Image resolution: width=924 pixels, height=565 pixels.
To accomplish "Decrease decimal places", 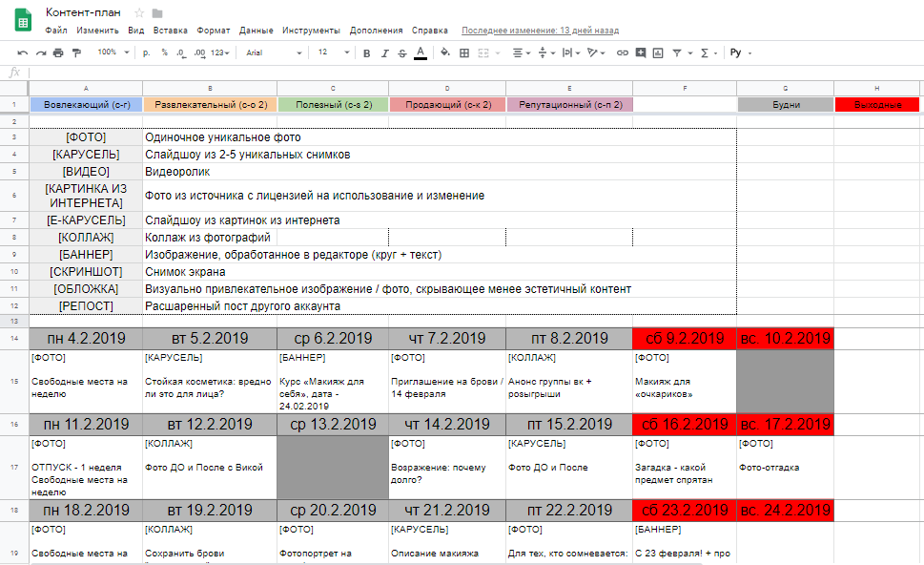I will [x=181, y=53].
